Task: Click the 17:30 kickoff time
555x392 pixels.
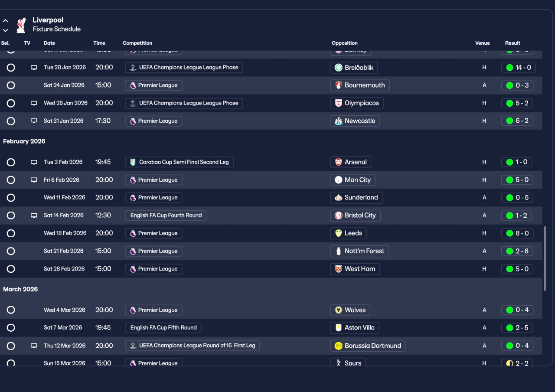Action: (x=103, y=121)
